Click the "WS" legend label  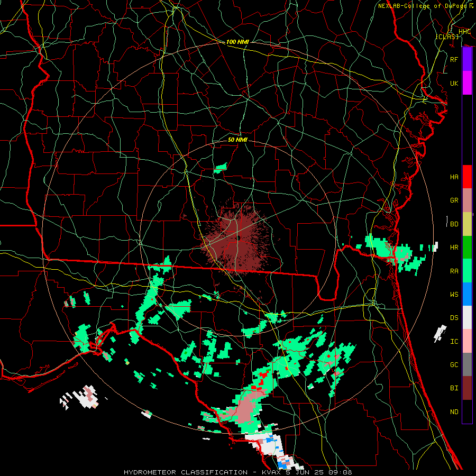pyautogui.click(x=454, y=295)
